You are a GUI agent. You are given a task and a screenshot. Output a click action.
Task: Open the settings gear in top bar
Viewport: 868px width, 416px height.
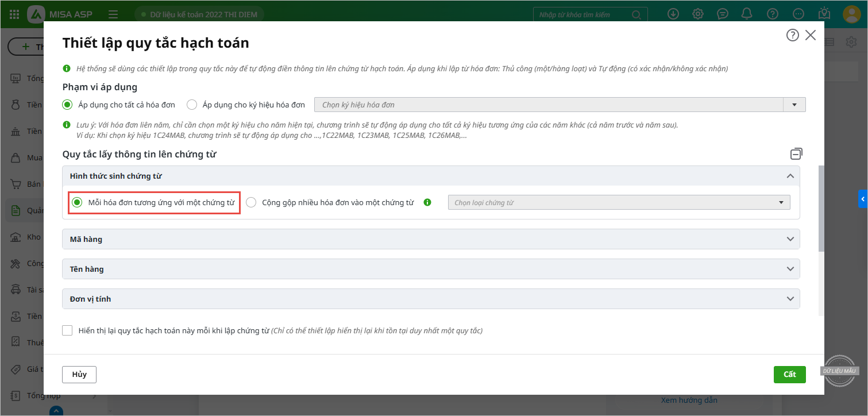pyautogui.click(x=698, y=14)
